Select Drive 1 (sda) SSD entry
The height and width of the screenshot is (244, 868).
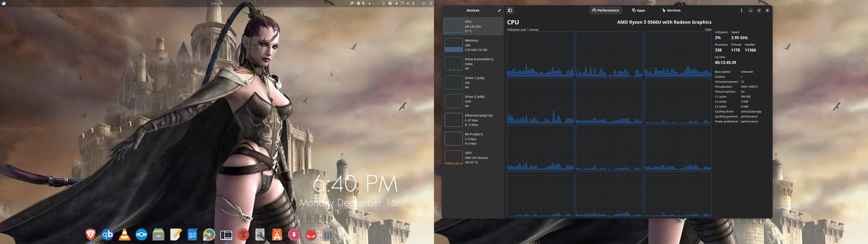(x=473, y=82)
